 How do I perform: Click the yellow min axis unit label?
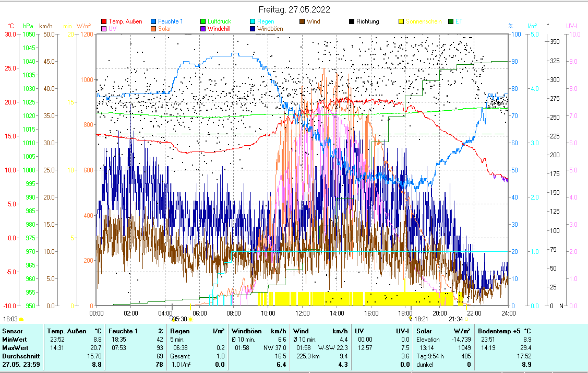(67, 26)
